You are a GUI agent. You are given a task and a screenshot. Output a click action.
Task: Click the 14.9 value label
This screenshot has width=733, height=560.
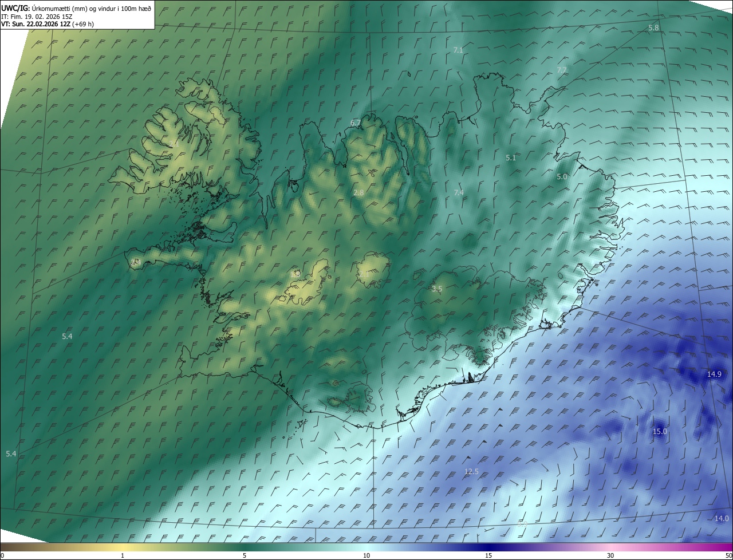[x=714, y=374]
